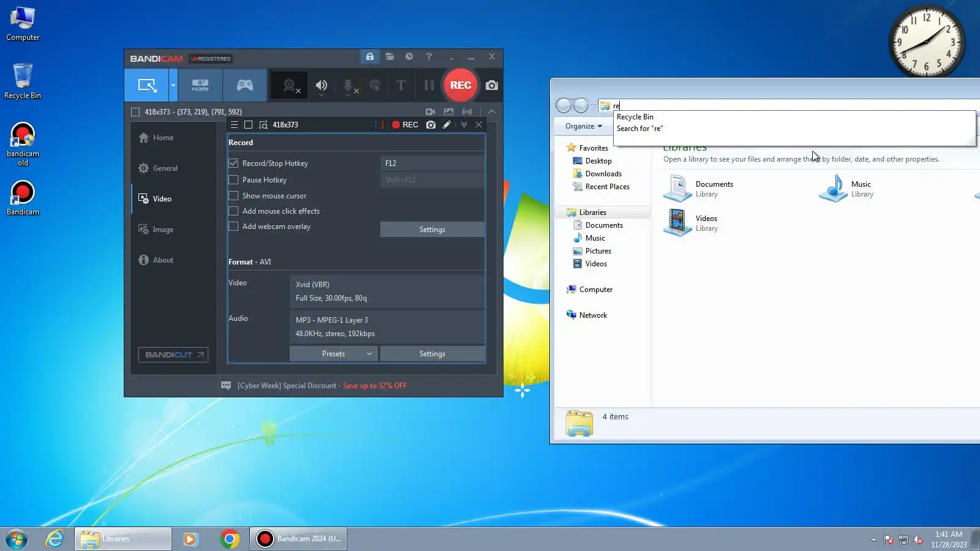Switch to HDMI device recording mode
The image size is (980, 551).
pos(200,85)
